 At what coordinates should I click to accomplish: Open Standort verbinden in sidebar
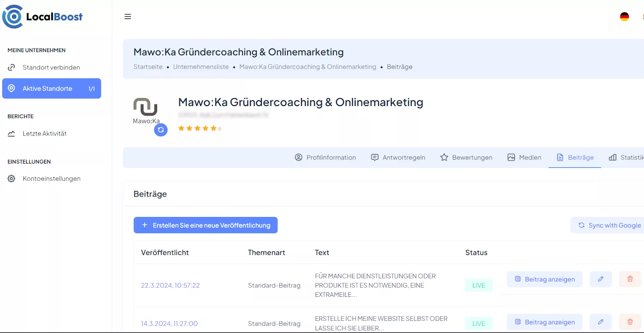(x=52, y=67)
